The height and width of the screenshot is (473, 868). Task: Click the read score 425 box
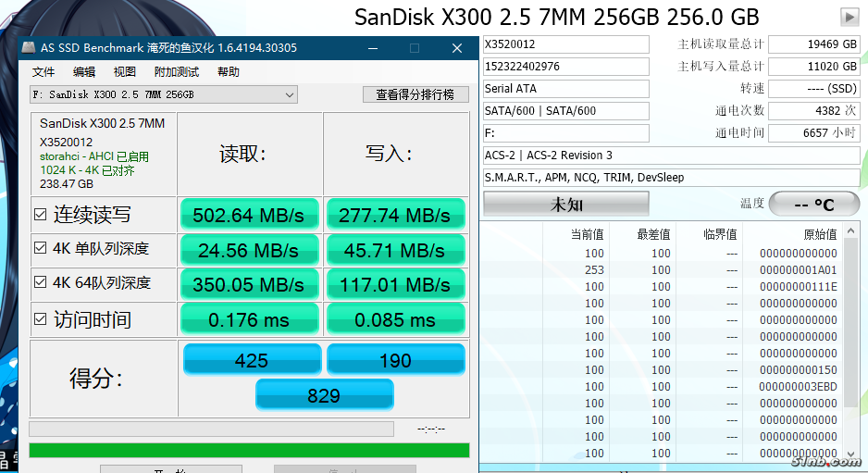[x=252, y=360]
